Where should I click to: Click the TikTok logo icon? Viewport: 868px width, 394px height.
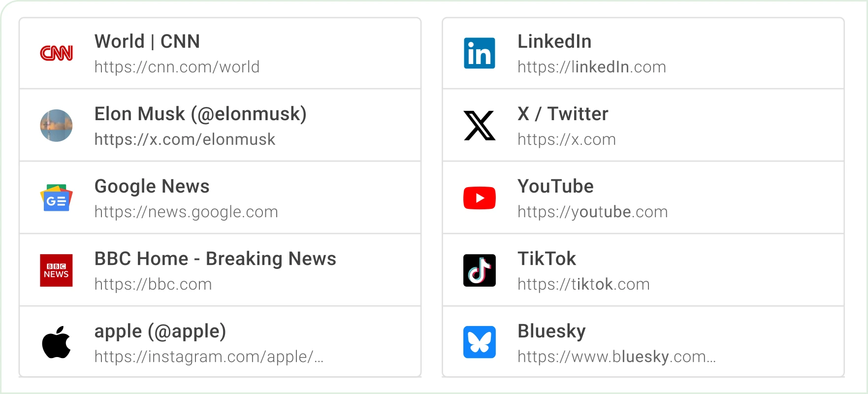[479, 270]
